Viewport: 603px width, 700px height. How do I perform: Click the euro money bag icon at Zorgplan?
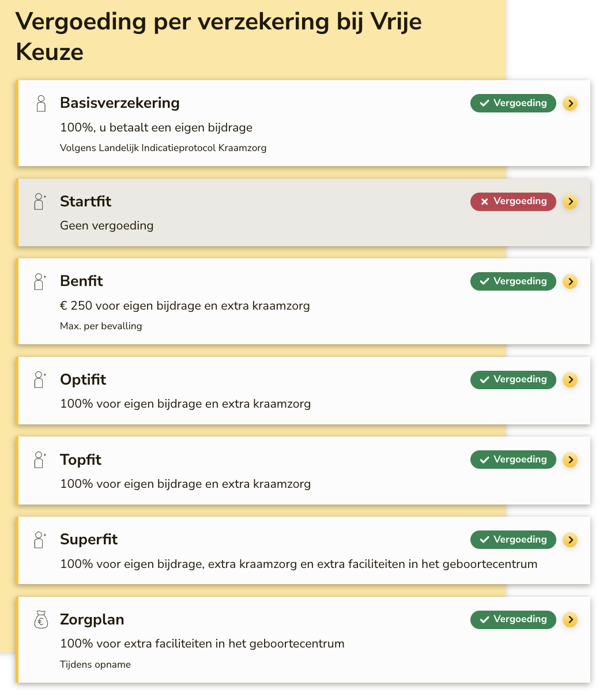[40, 620]
